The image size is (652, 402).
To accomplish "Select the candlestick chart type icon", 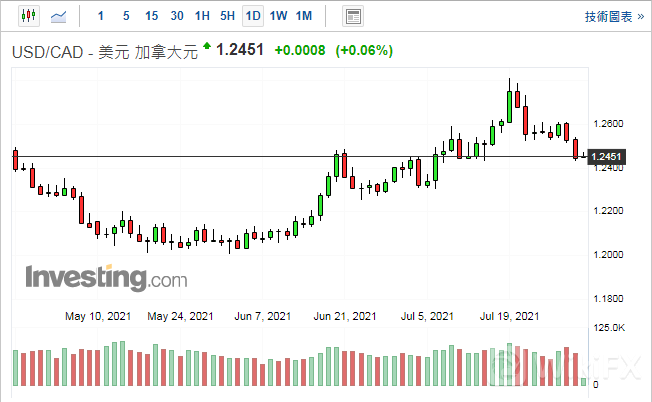I will click(27, 16).
